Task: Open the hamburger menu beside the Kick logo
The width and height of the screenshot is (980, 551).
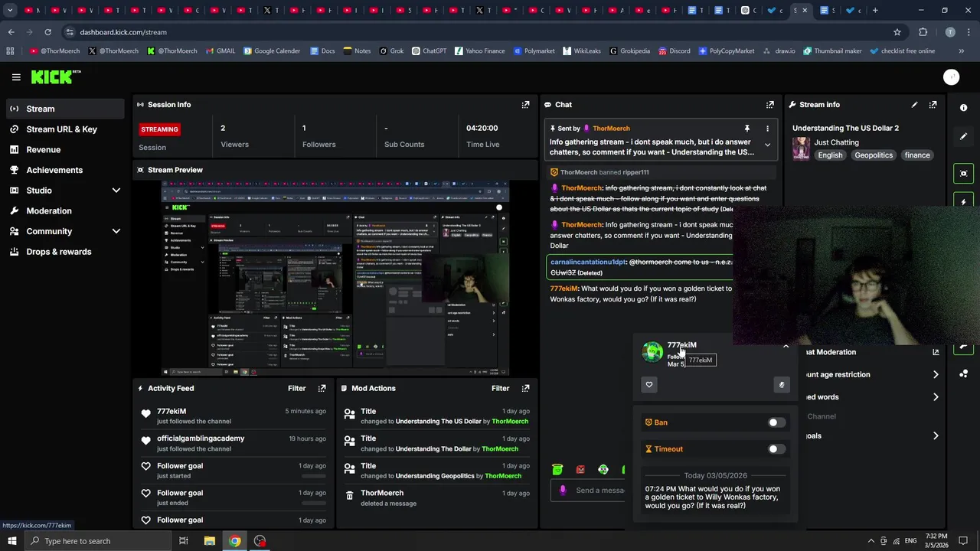Action: point(16,77)
